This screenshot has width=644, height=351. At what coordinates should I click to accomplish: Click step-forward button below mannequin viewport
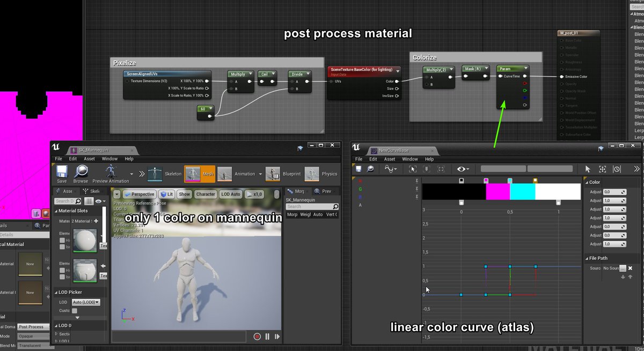tap(277, 337)
